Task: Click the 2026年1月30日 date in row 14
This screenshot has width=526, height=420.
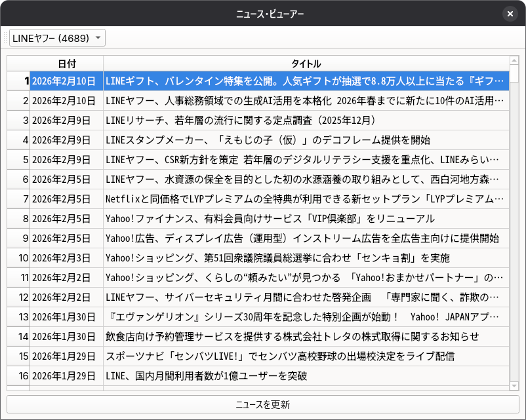Action: point(66,337)
